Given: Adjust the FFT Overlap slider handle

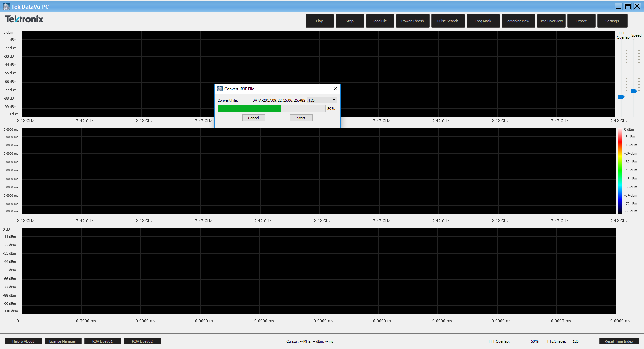Looking at the screenshot, I should (621, 97).
